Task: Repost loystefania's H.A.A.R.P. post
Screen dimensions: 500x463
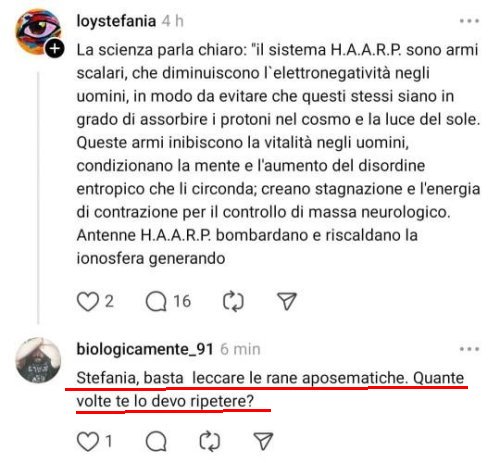Action: [x=233, y=301]
